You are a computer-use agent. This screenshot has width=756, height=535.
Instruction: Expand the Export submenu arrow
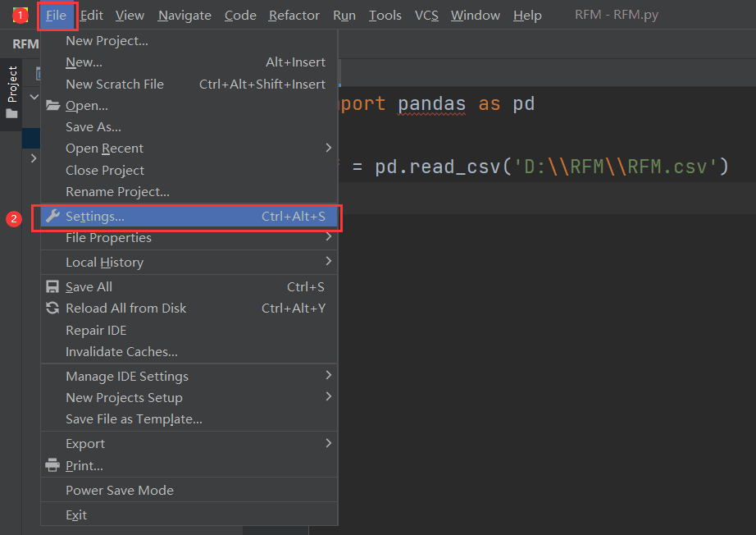click(x=328, y=443)
